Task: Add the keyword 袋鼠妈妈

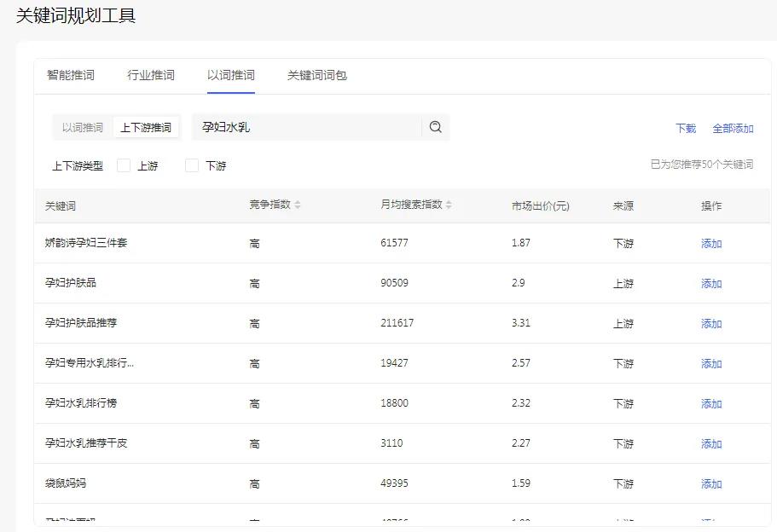Action: point(710,483)
